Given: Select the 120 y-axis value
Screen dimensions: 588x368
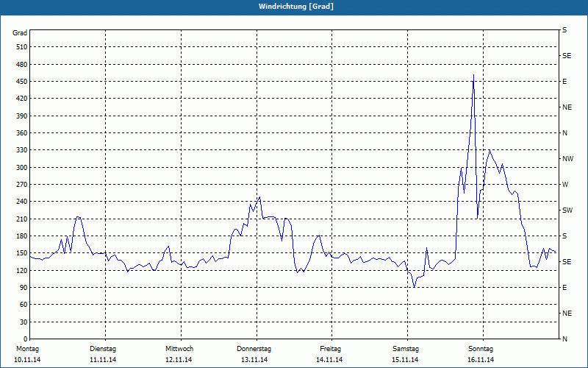Looking at the screenshot, I should click(x=22, y=271).
